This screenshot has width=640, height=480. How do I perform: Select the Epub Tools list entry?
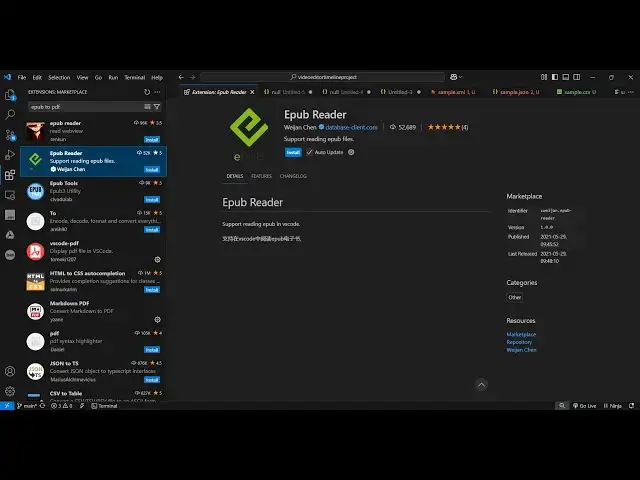(93, 191)
